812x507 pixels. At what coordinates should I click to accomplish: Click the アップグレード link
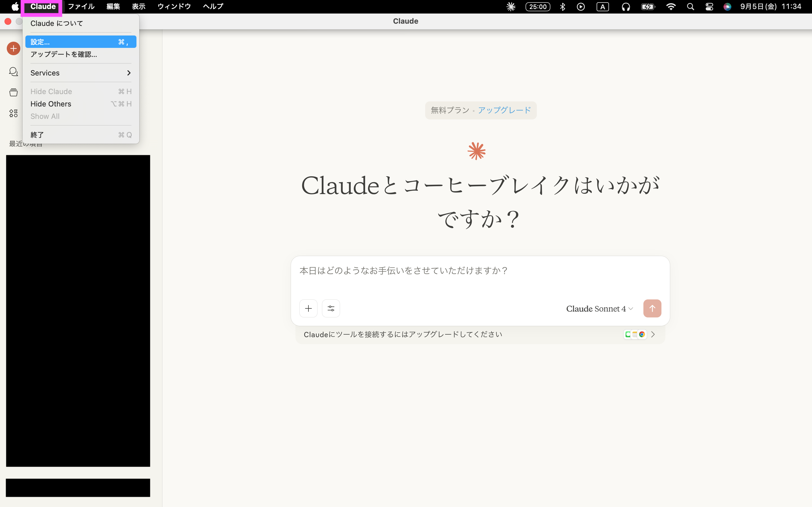(504, 110)
